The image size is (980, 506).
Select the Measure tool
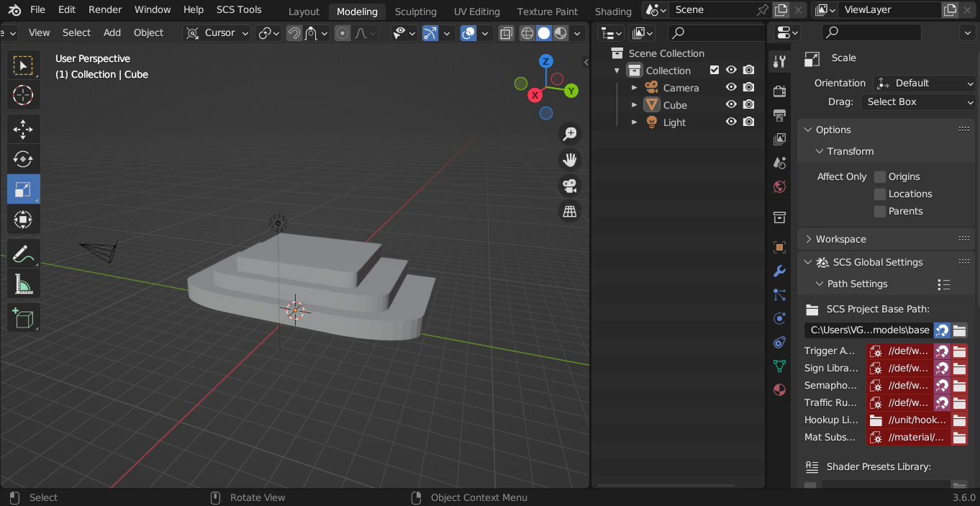pos(23,285)
